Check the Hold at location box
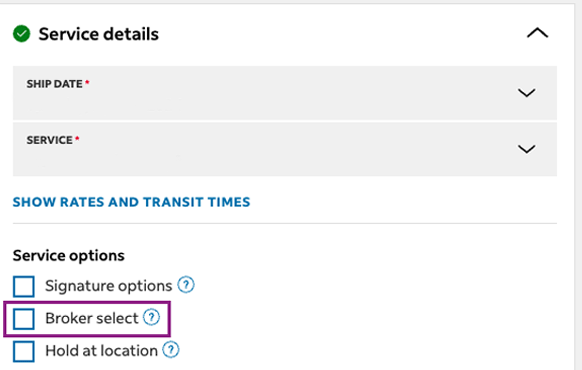This screenshot has width=582, height=370. point(24,351)
